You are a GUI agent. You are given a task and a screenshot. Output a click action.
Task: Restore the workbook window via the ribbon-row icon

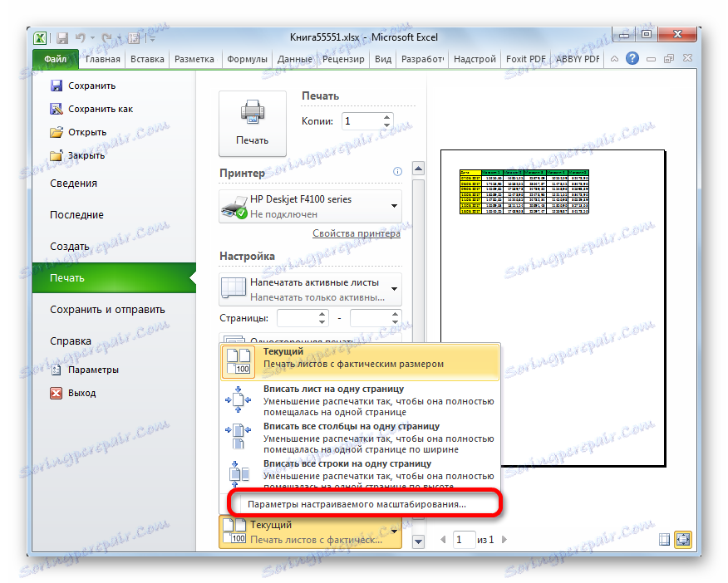pyautogui.click(x=668, y=59)
